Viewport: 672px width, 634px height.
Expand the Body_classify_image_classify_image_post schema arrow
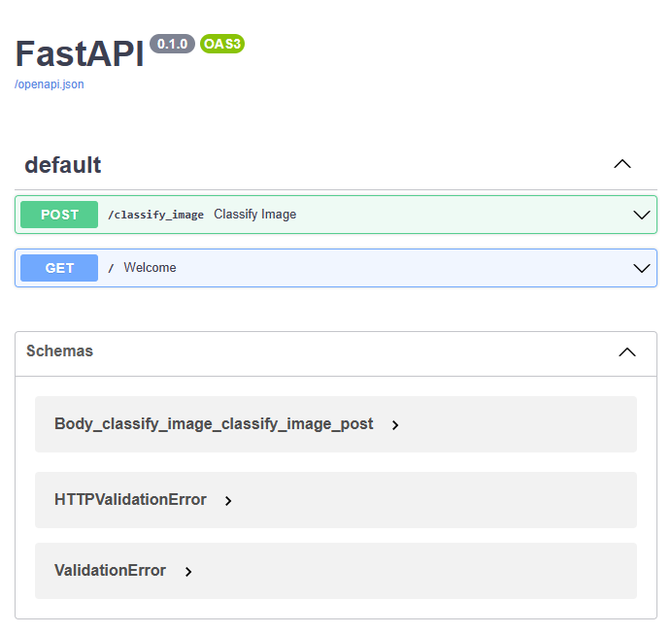(395, 425)
